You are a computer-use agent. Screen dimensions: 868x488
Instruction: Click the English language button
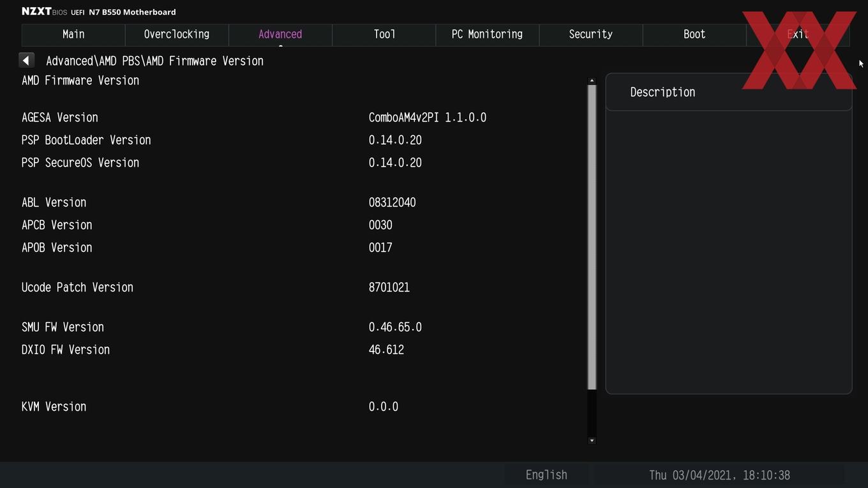pyautogui.click(x=546, y=475)
